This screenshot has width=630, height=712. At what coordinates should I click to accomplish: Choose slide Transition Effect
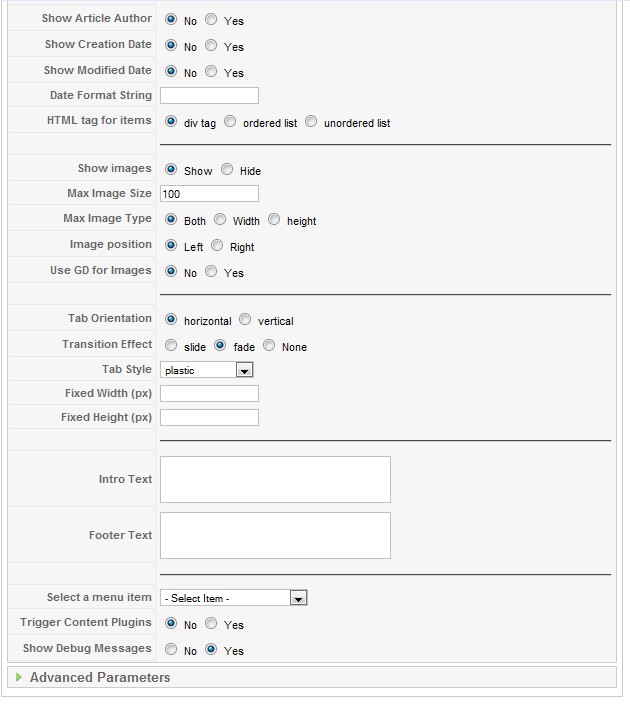[171, 346]
